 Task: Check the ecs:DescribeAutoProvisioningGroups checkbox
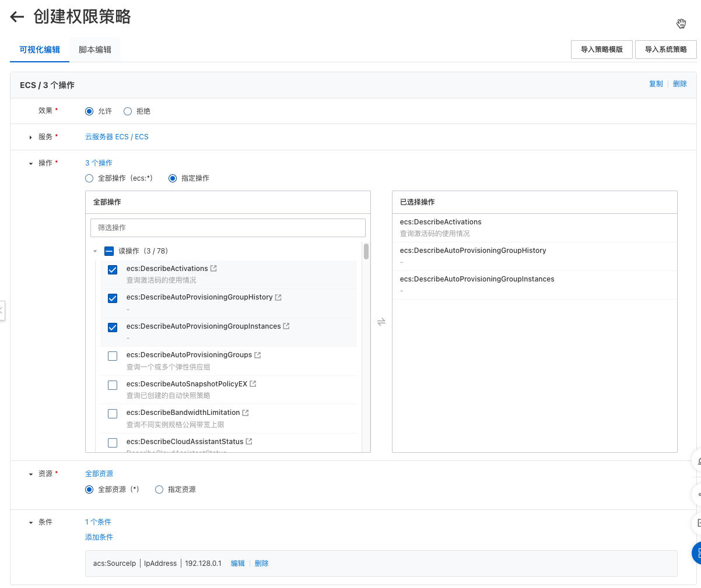(x=113, y=356)
